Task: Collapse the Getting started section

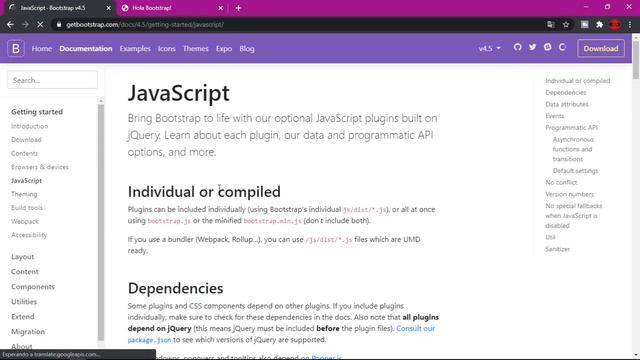Action: (x=37, y=111)
